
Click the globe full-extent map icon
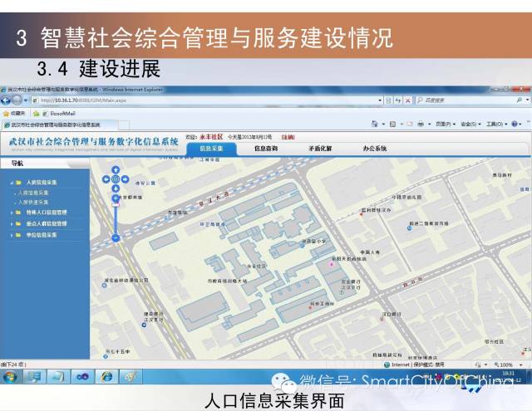pos(116,179)
